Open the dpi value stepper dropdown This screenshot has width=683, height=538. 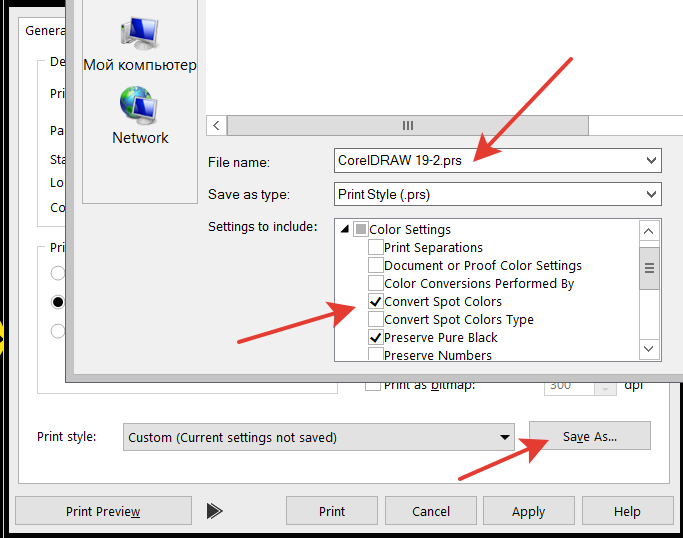605,388
